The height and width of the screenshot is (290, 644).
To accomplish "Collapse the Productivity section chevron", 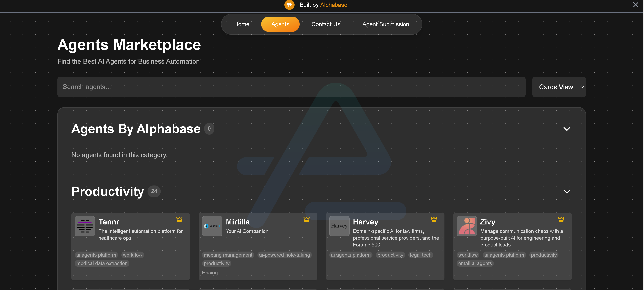I will tap(567, 192).
